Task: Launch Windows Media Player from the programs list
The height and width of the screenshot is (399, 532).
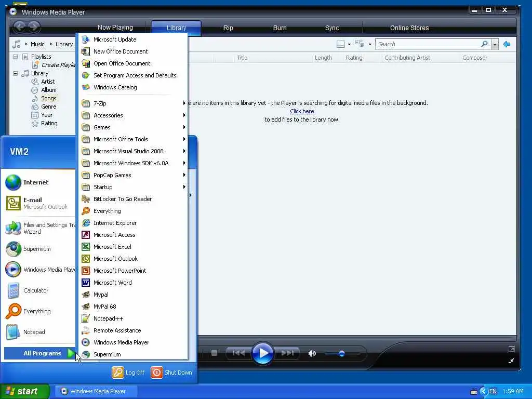Action: pyautogui.click(x=133, y=342)
